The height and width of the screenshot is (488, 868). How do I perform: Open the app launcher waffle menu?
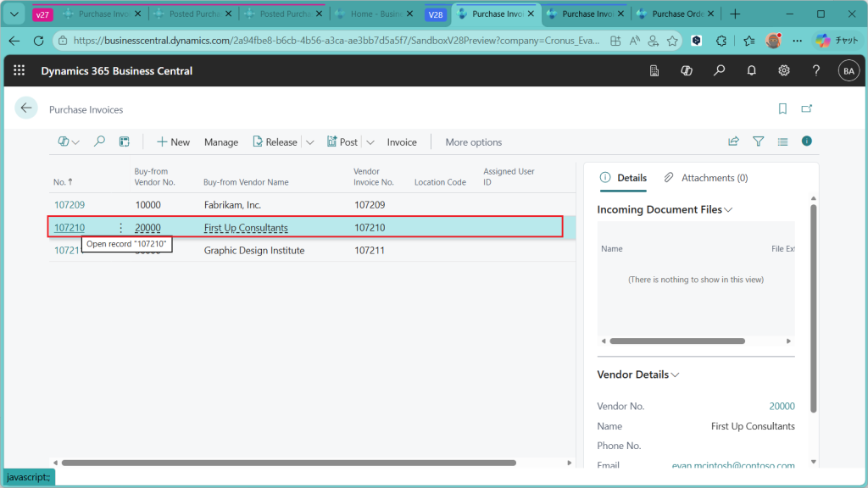coord(19,71)
